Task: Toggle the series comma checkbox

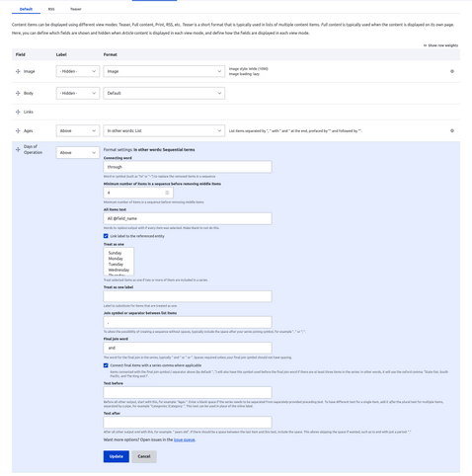Action: click(106, 365)
